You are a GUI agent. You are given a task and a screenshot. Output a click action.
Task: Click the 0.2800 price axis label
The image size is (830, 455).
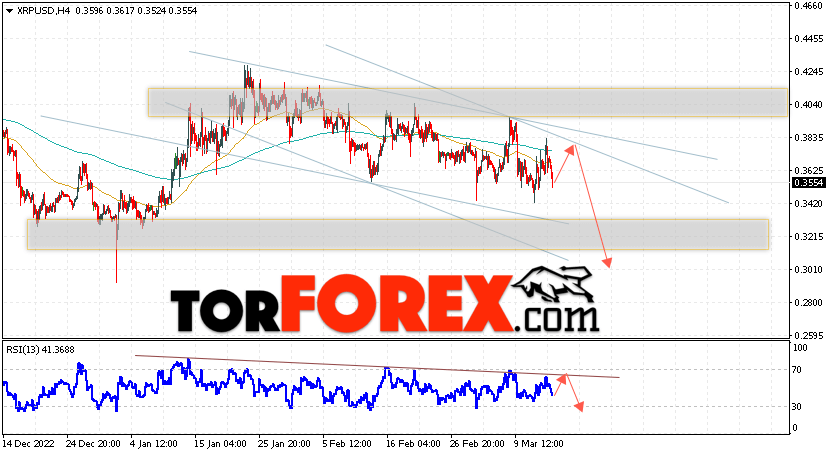809,302
